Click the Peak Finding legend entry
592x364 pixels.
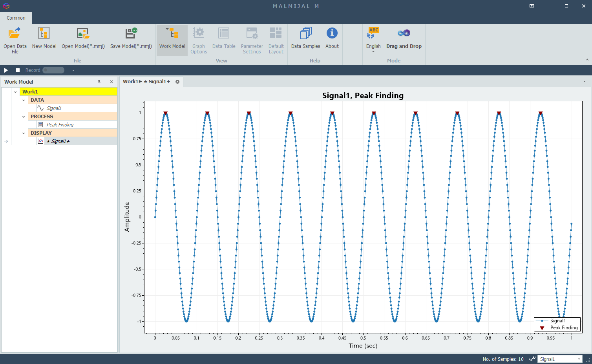pos(559,327)
